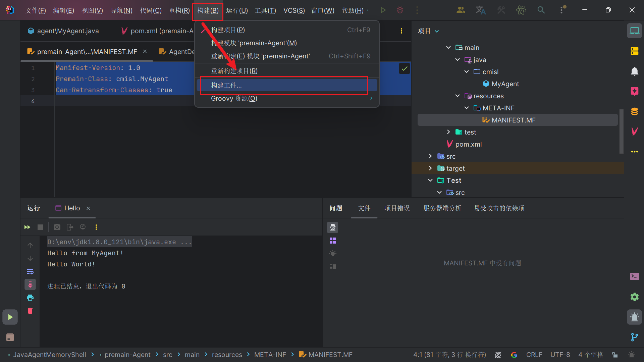Collapse the java folder node
The image size is (644, 362).
coord(458,60)
